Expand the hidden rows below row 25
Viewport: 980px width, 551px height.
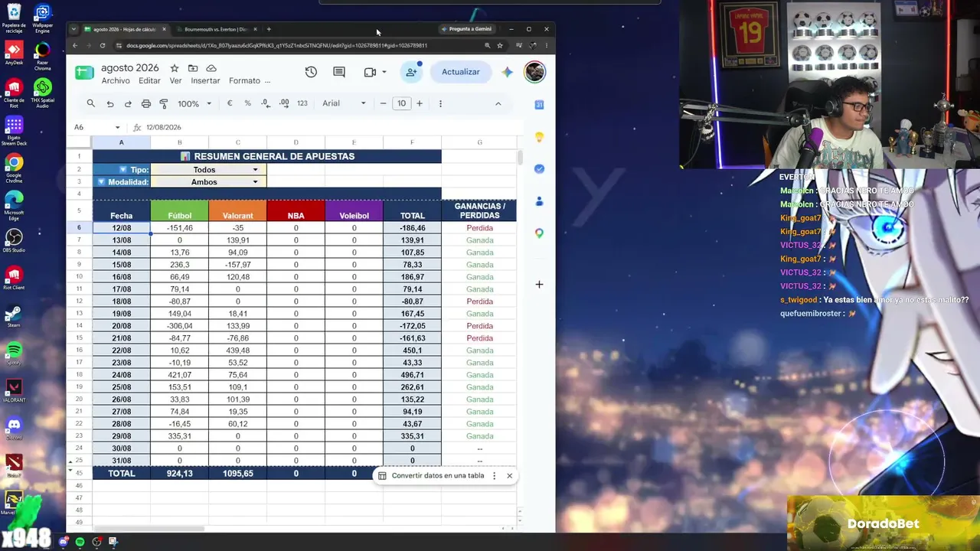pyautogui.click(x=70, y=462)
